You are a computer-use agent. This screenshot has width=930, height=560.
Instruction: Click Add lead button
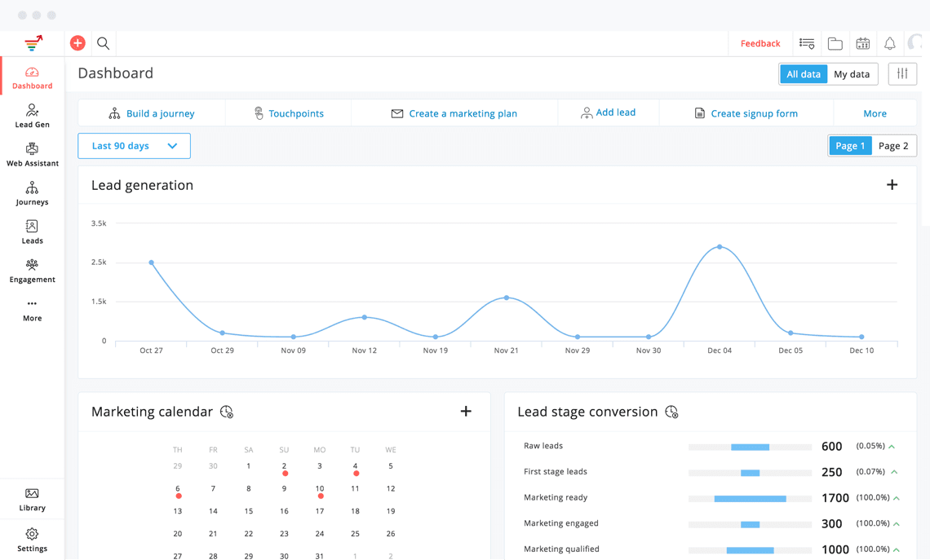click(608, 112)
